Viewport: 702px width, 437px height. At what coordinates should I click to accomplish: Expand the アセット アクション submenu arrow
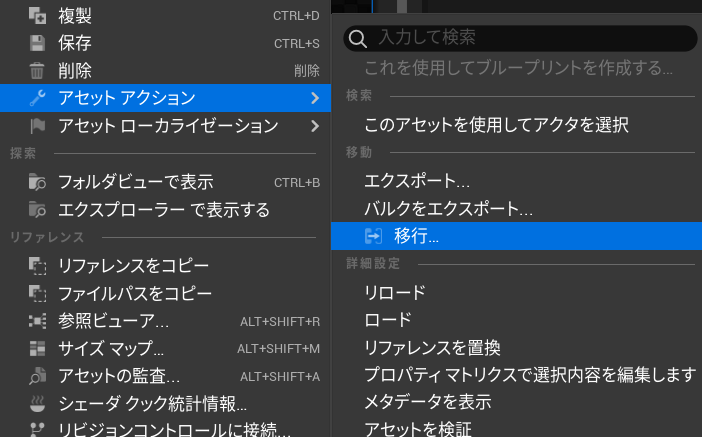(315, 98)
